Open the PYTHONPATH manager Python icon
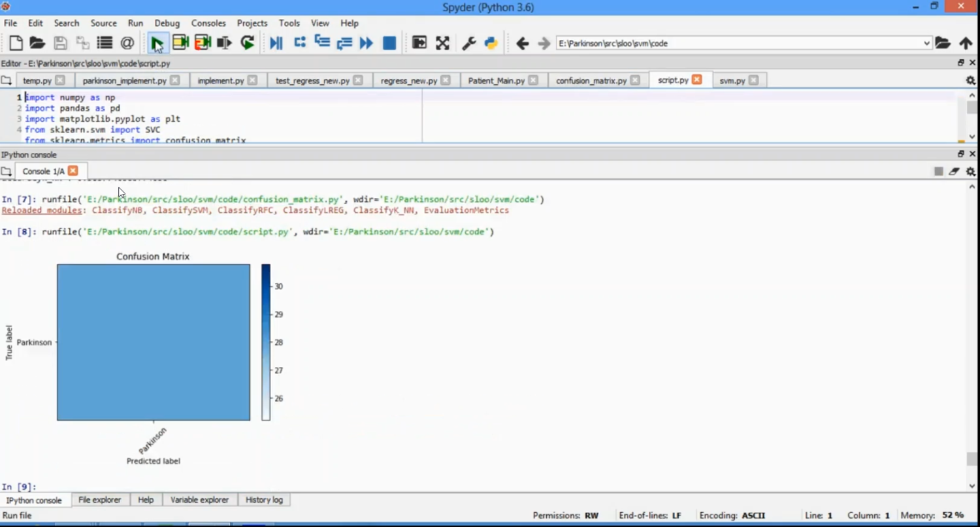 (x=491, y=43)
